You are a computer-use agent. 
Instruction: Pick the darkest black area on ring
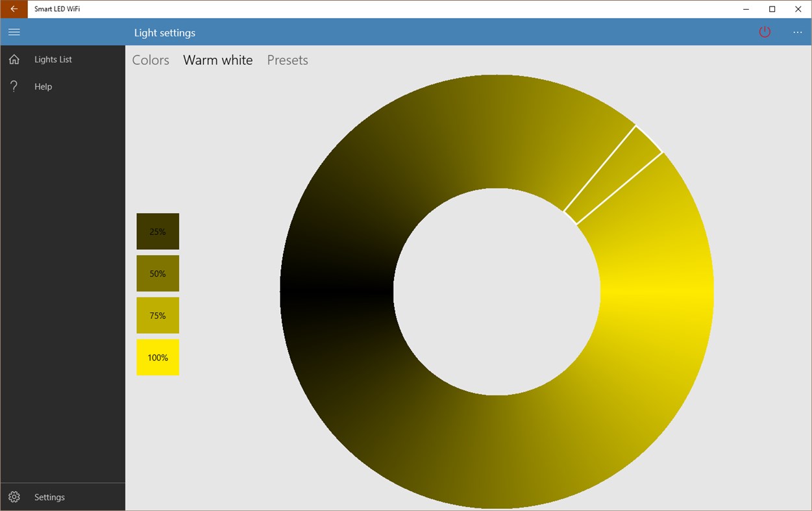tap(336, 292)
